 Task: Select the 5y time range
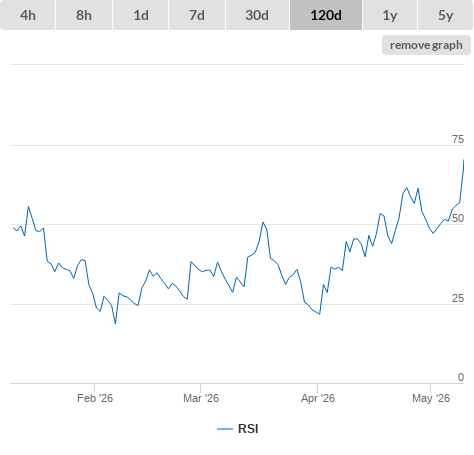click(445, 15)
